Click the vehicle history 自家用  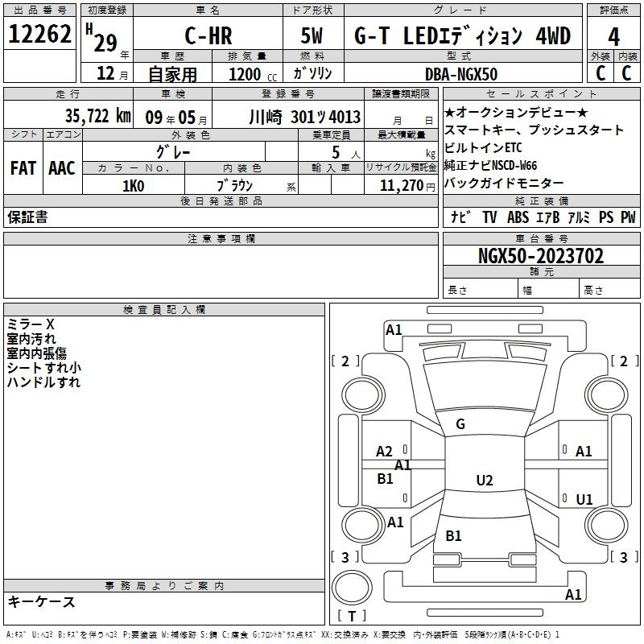tap(172, 74)
